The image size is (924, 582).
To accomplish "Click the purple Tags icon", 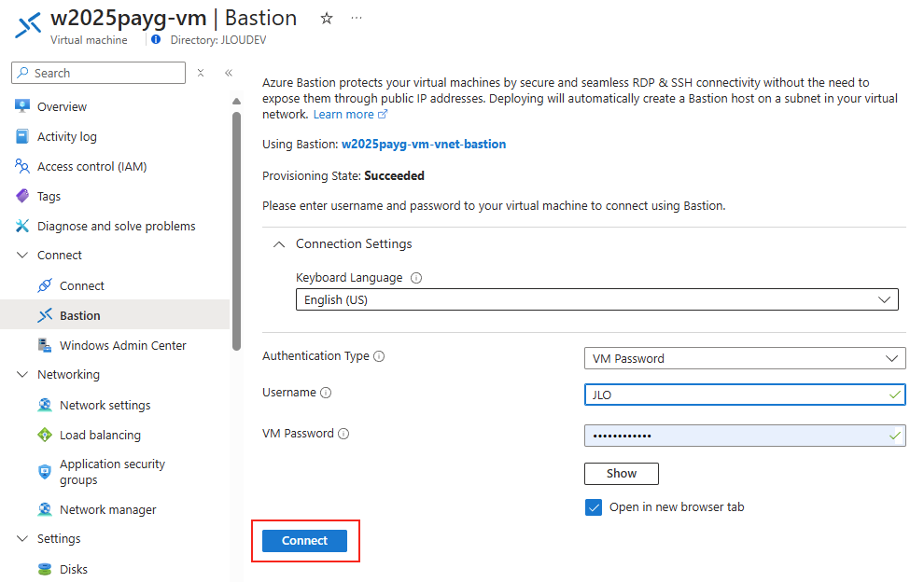I will click(22, 196).
